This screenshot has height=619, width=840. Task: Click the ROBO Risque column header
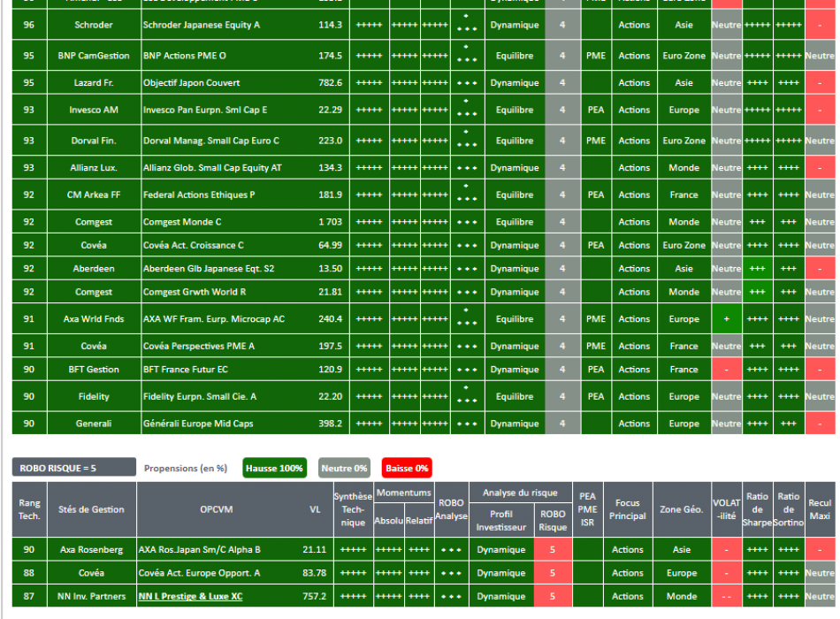click(553, 520)
